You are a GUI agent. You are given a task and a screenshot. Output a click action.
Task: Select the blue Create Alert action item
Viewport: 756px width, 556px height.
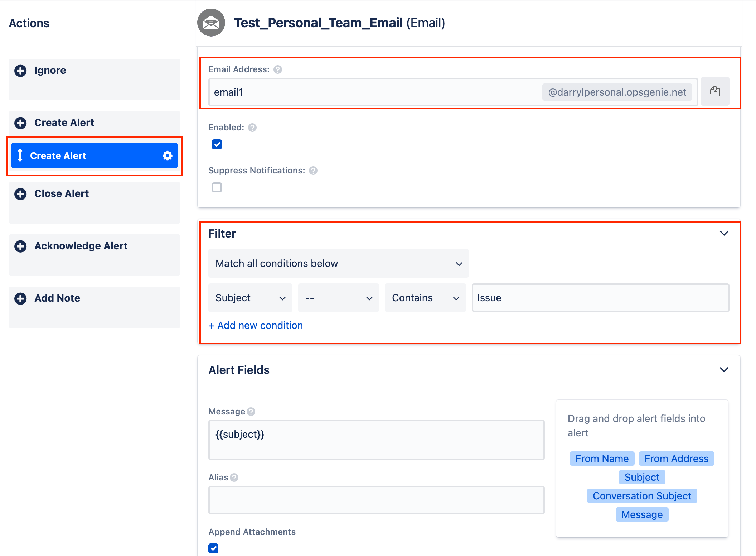[x=94, y=155]
